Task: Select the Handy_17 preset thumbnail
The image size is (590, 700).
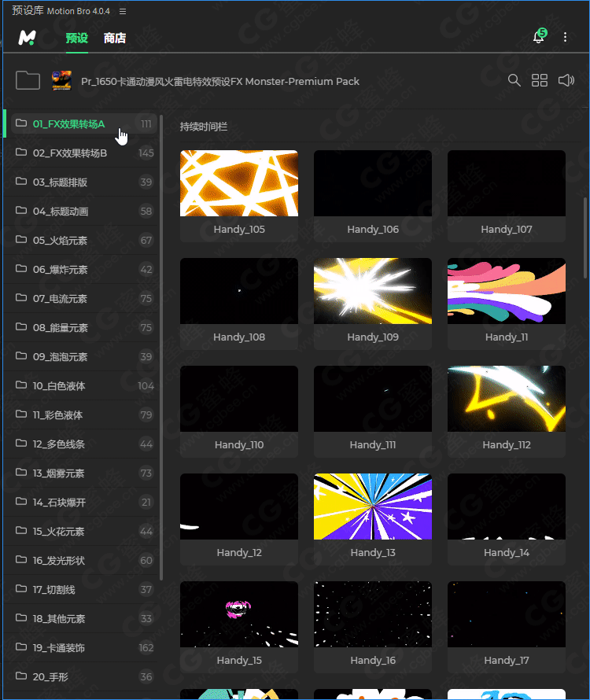Action: pos(507,614)
